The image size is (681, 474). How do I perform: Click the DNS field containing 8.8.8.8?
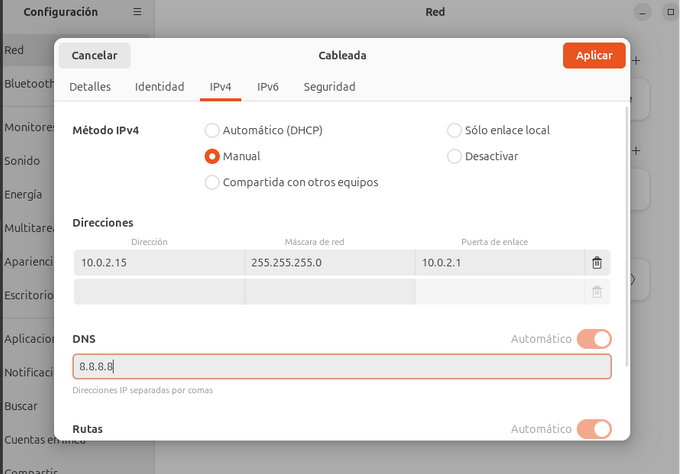point(341,367)
